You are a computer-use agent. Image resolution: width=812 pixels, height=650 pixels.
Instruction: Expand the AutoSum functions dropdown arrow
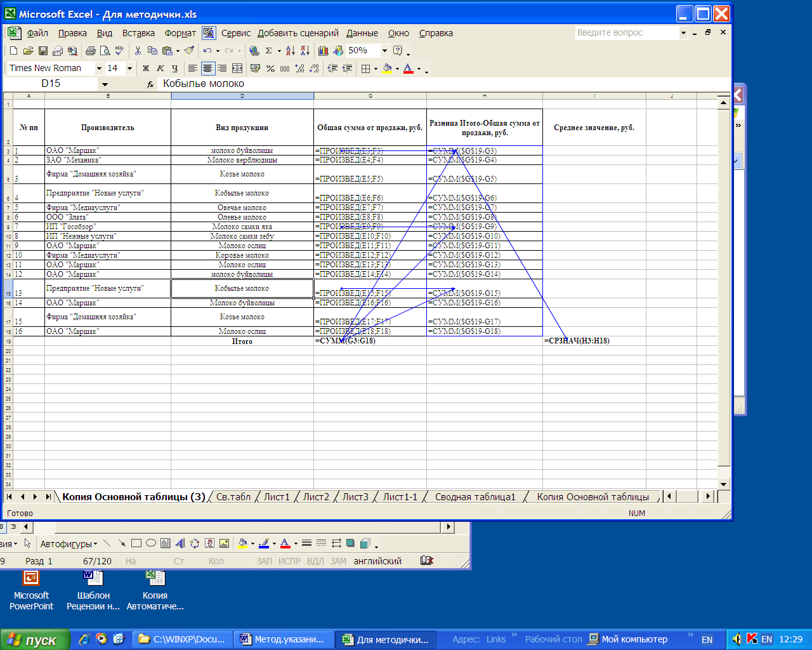click(x=278, y=51)
